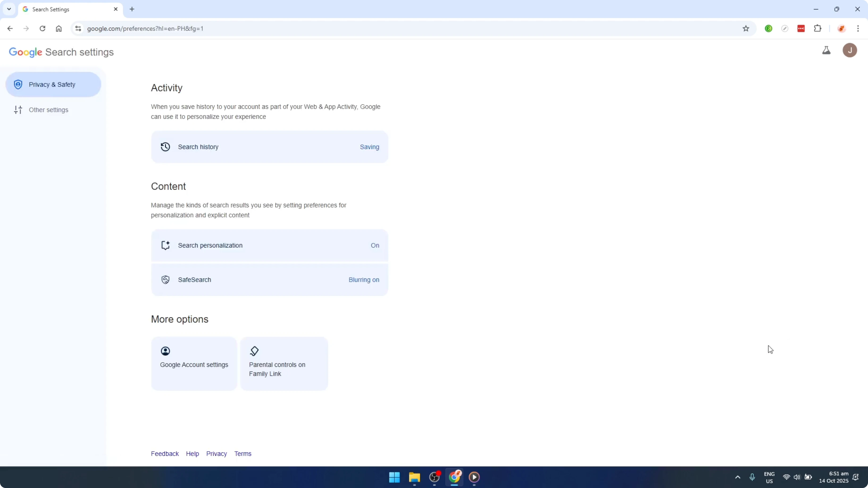Viewport: 868px width, 488px height.
Task: Select Other settings in the sidebar
Action: click(49, 109)
